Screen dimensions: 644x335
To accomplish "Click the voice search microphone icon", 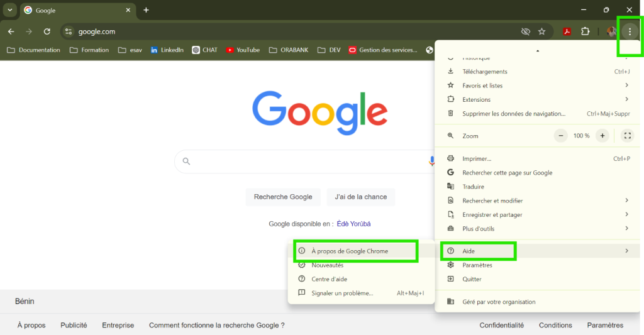I will [x=431, y=162].
